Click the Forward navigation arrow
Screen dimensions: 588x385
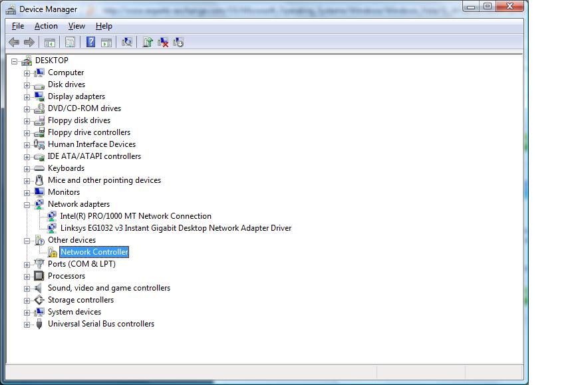(29, 42)
